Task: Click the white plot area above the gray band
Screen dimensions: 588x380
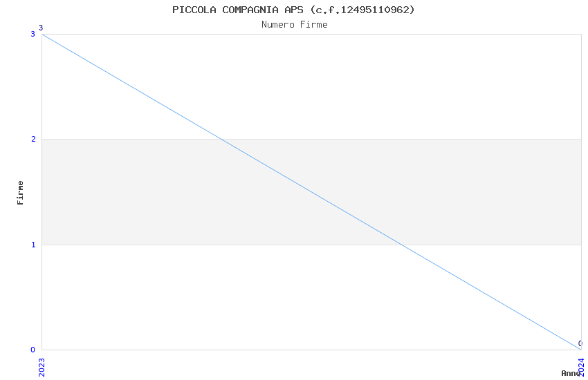Action: (x=380, y=83)
